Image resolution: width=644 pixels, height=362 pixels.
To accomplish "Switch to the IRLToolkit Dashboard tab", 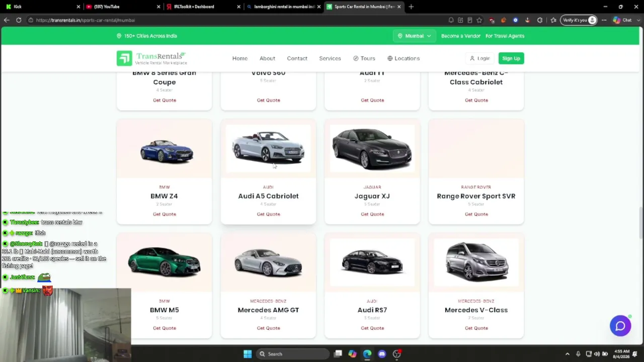I will 202,7.
